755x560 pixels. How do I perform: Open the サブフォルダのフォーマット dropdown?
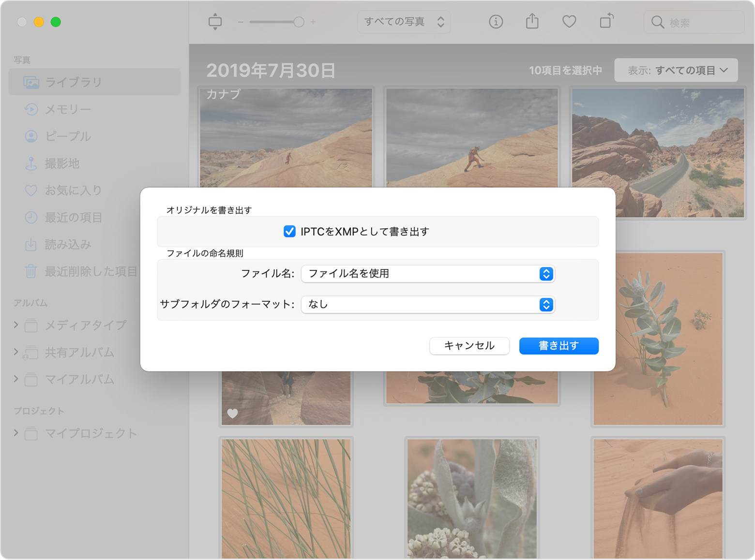(x=427, y=305)
